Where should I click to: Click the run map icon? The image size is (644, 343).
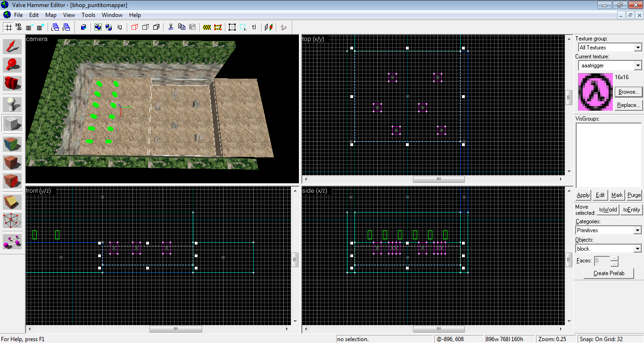click(283, 27)
